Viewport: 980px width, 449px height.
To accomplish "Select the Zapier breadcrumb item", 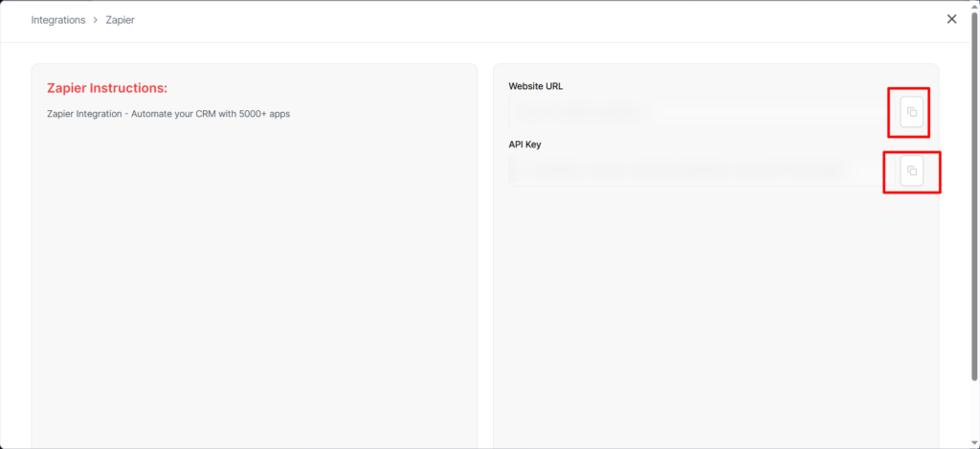I will [120, 20].
